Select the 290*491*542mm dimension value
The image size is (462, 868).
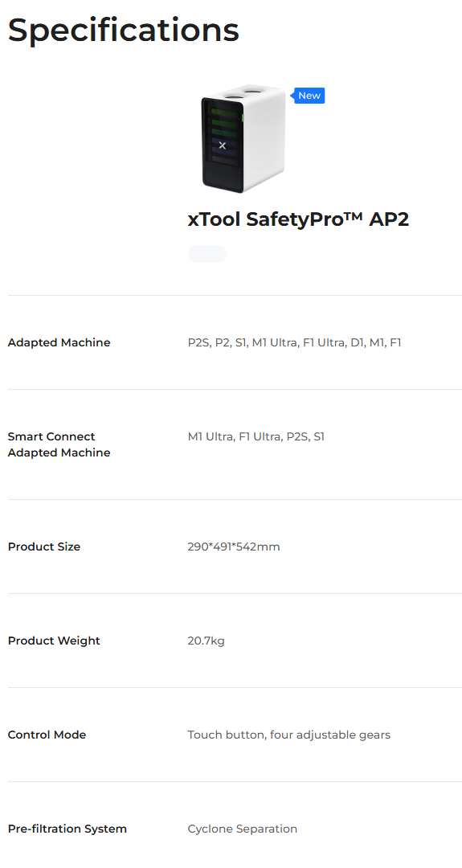(x=234, y=547)
